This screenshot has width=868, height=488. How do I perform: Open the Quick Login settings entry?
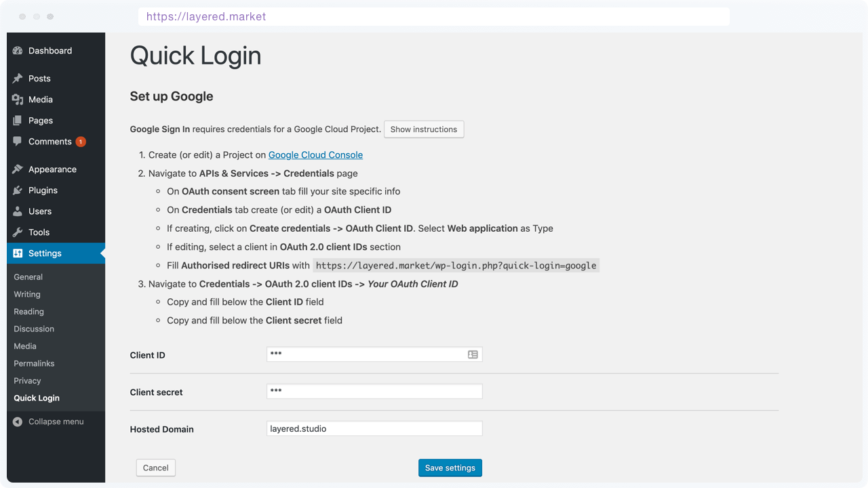pos(36,398)
